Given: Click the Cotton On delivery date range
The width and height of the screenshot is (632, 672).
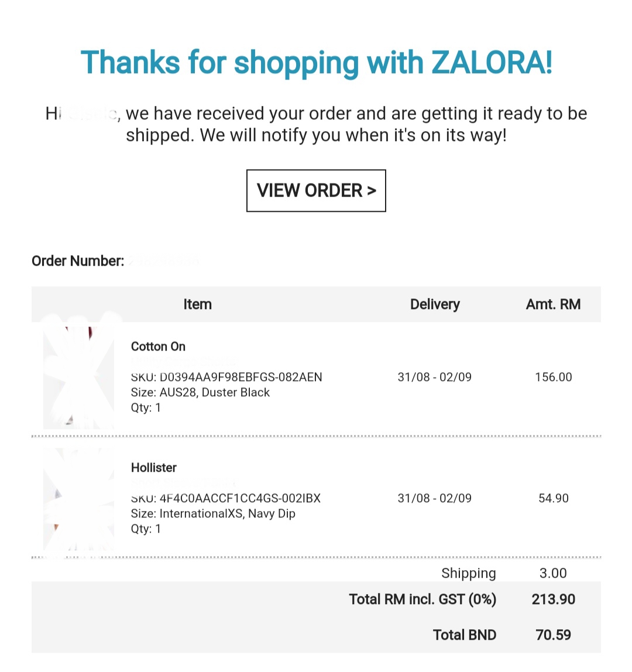Looking at the screenshot, I should [434, 377].
